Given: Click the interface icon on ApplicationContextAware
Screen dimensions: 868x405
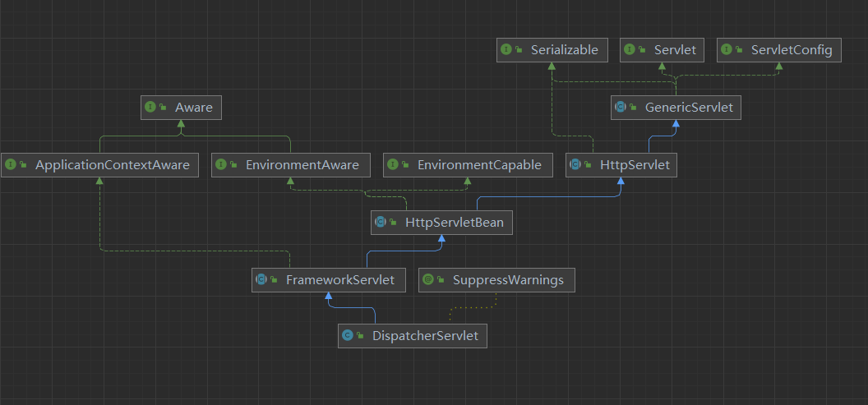Looking at the screenshot, I should 11,165.
